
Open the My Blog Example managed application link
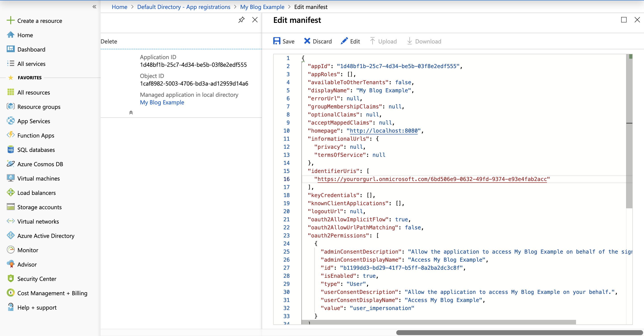click(x=162, y=102)
